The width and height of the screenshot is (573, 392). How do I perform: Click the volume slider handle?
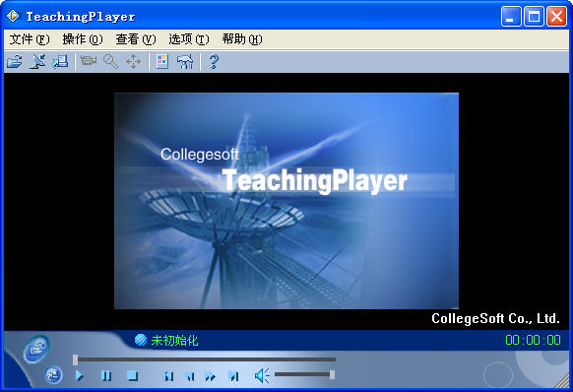coord(332,374)
